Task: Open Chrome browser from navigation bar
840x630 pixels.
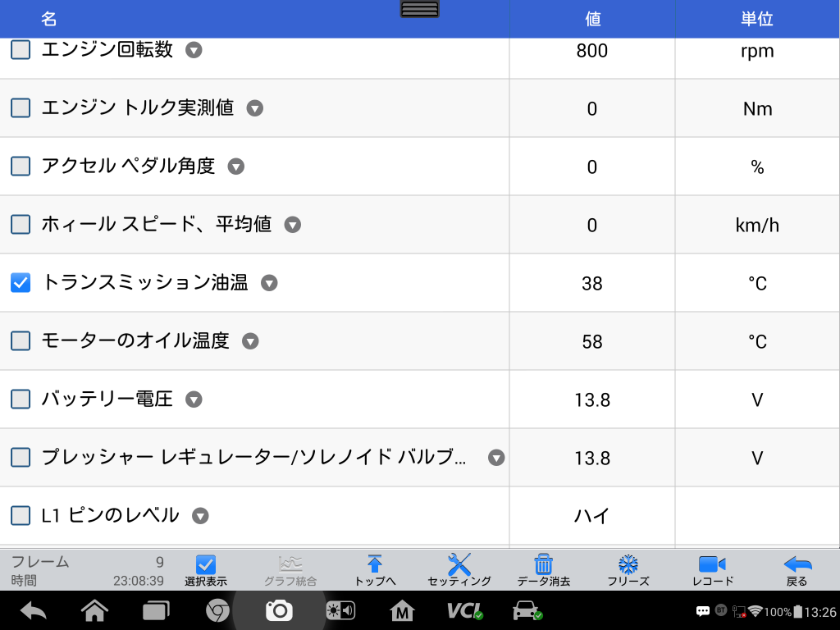Action: click(217, 610)
